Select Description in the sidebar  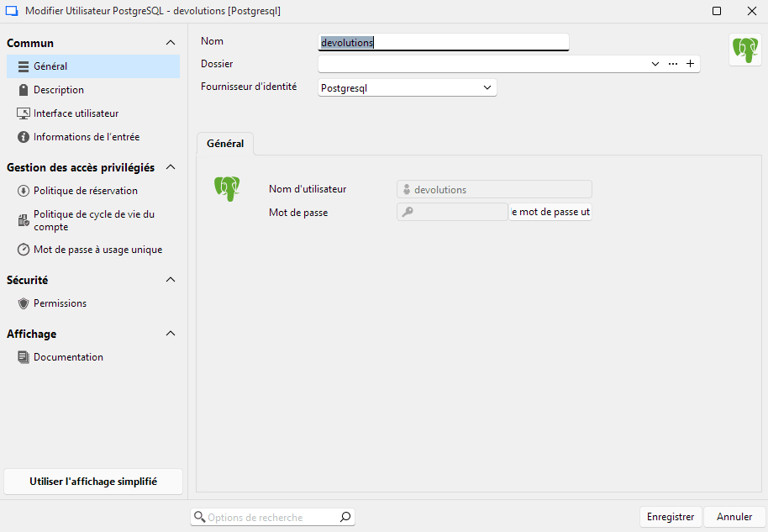(59, 89)
